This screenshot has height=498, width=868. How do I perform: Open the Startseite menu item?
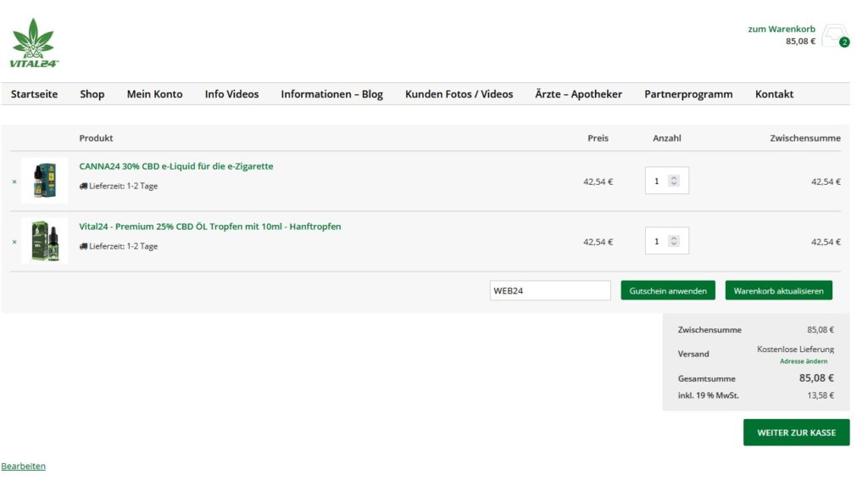(x=35, y=94)
